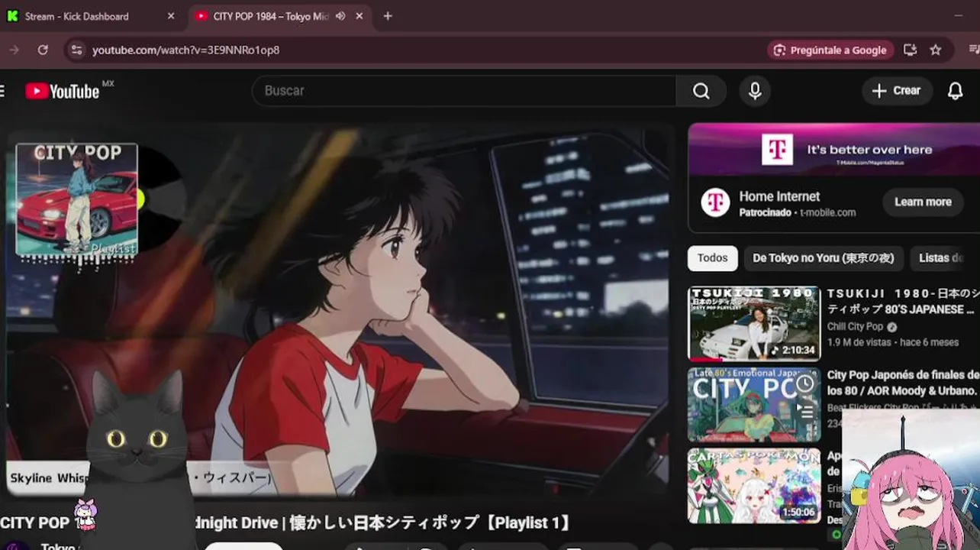
Task: Open Home Internet ad title
Action: pyautogui.click(x=779, y=196)
